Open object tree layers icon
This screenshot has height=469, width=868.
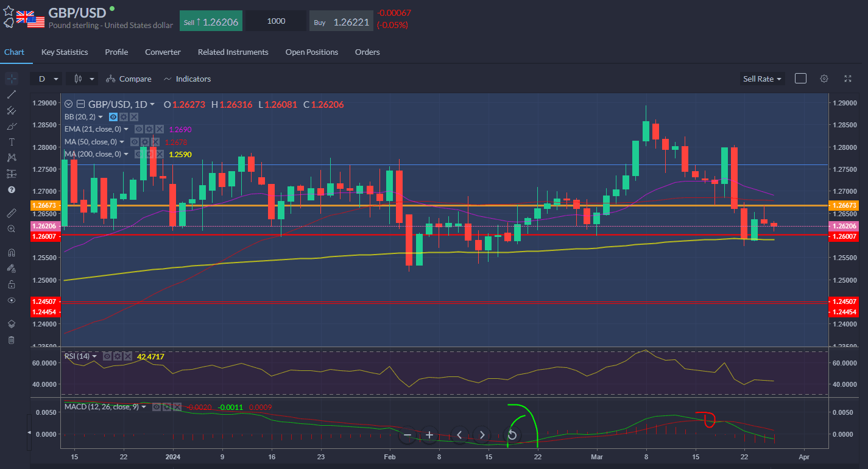click(11, 323)
